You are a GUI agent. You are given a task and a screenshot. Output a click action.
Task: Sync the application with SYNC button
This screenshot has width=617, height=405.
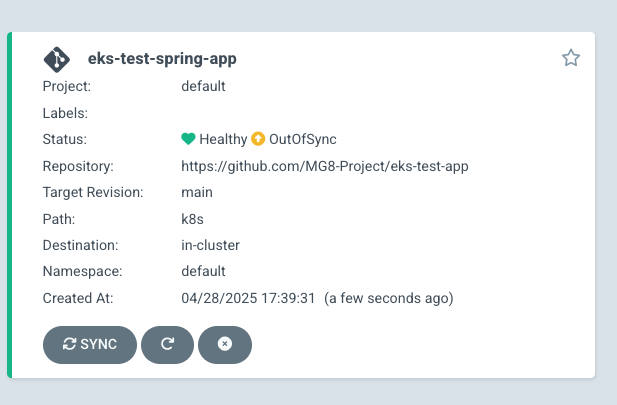point(90,344)
